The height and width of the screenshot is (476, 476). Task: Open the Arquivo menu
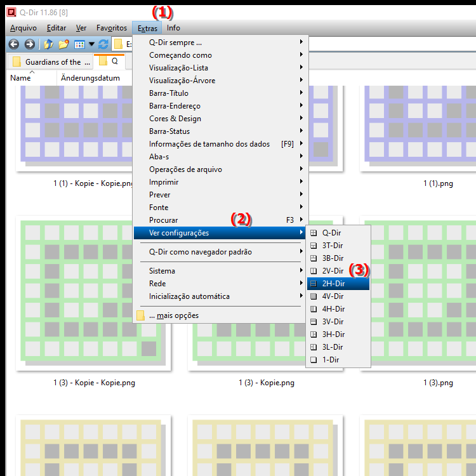pyautogui.click(x=23, y=28)
